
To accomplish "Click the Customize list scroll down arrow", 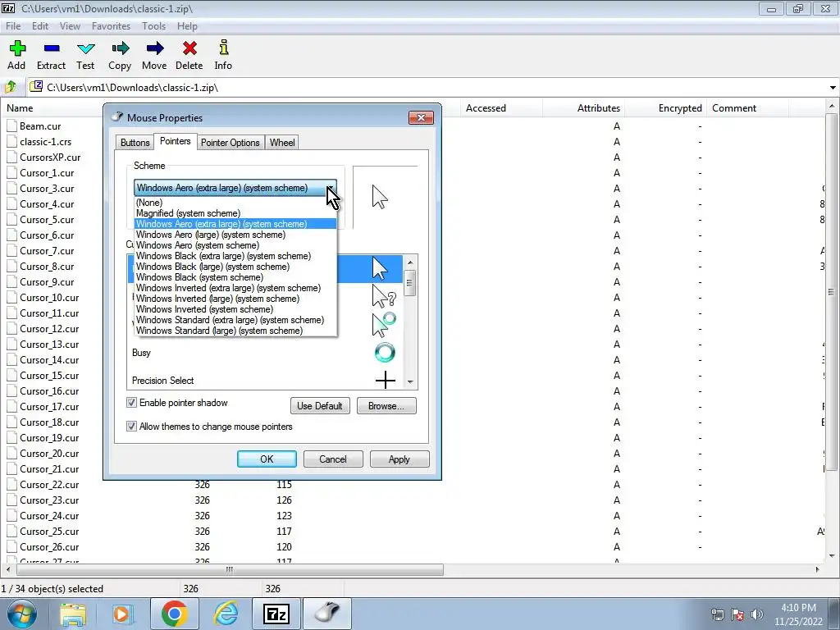I will coord(410,382).
